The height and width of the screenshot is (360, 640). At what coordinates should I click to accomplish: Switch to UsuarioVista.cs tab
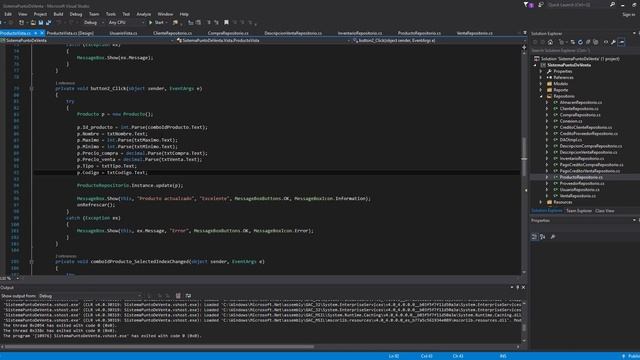point(123,33)
